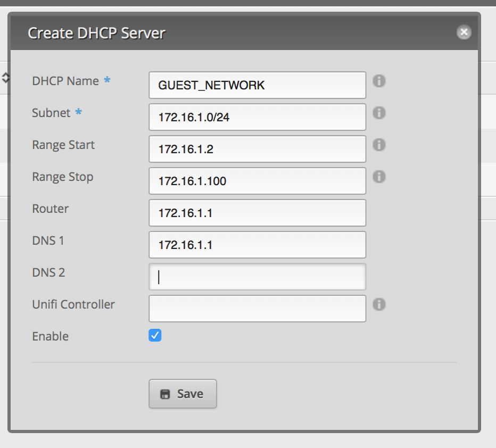
Task: Click the info icon beside Range Start
Action: (379, 145)
